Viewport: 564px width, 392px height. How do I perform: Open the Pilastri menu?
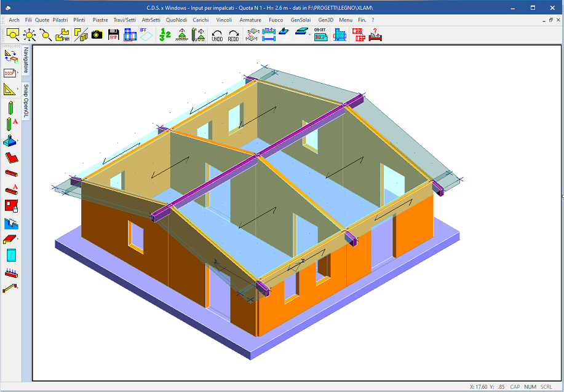[60, 20]
